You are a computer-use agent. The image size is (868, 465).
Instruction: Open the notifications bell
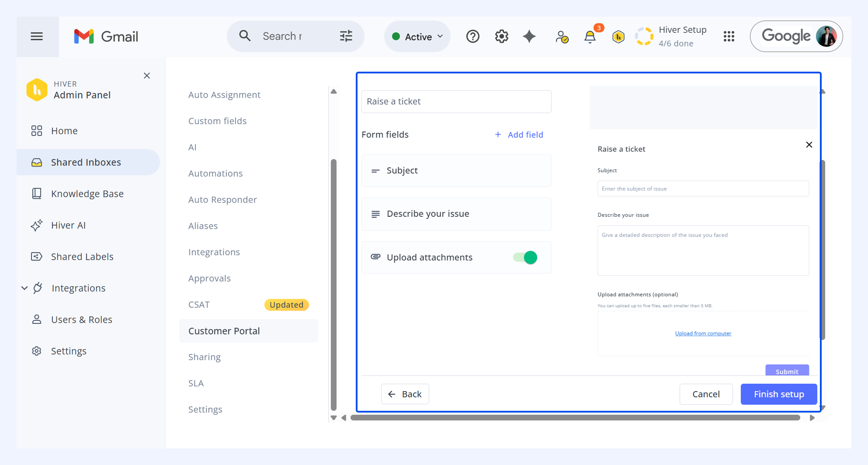pos(590,37)
